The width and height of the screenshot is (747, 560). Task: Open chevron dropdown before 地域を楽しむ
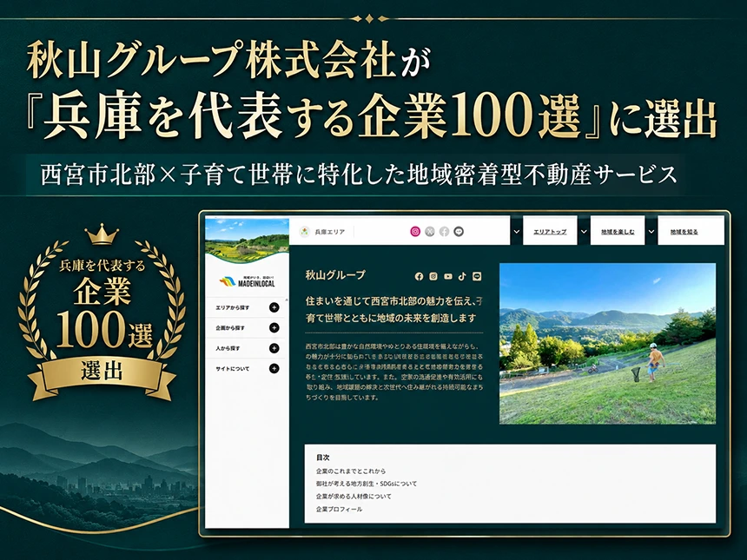[584, 232]
